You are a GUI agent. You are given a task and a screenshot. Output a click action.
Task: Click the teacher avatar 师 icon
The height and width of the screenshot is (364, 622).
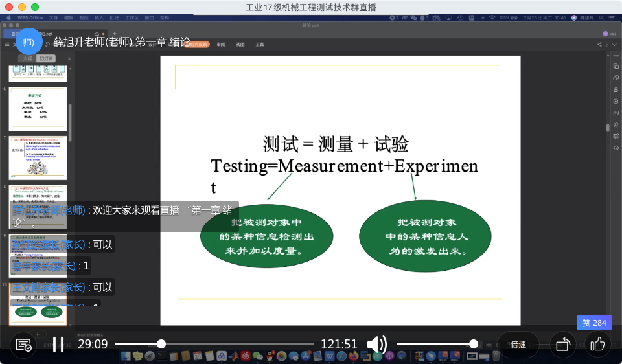(29, 42)
